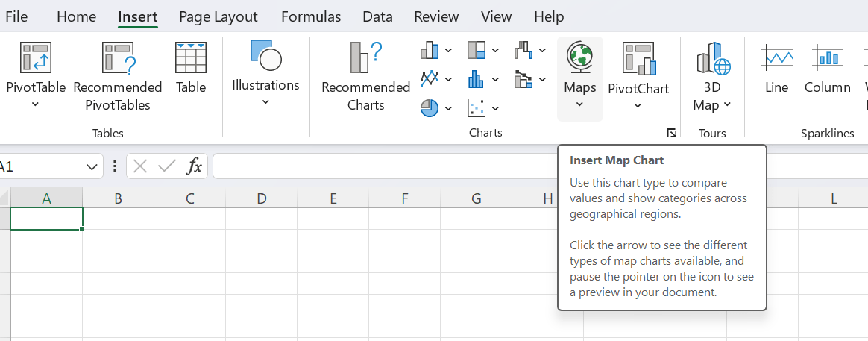Open the Name Box dropdown
This screenshot has width=868, height=341.
click(92, 166)
